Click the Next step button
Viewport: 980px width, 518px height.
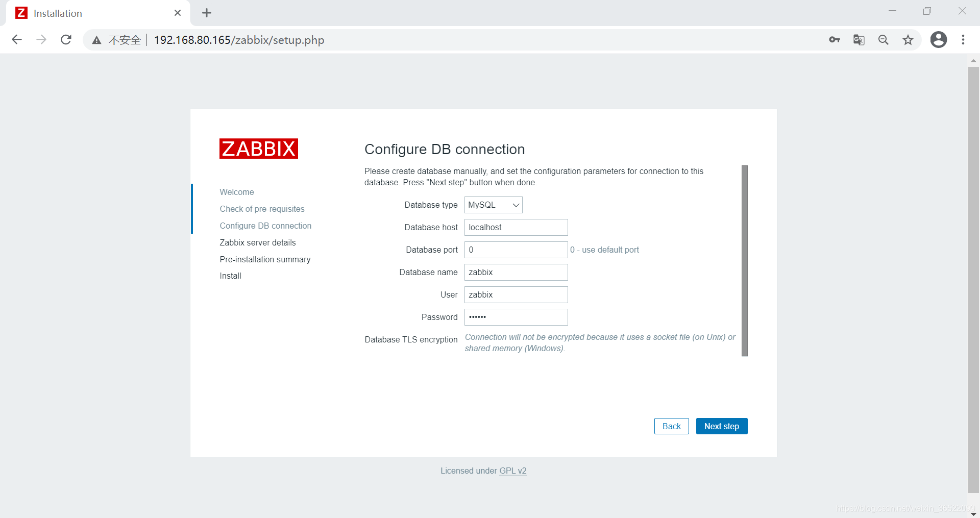coord(722,426)
